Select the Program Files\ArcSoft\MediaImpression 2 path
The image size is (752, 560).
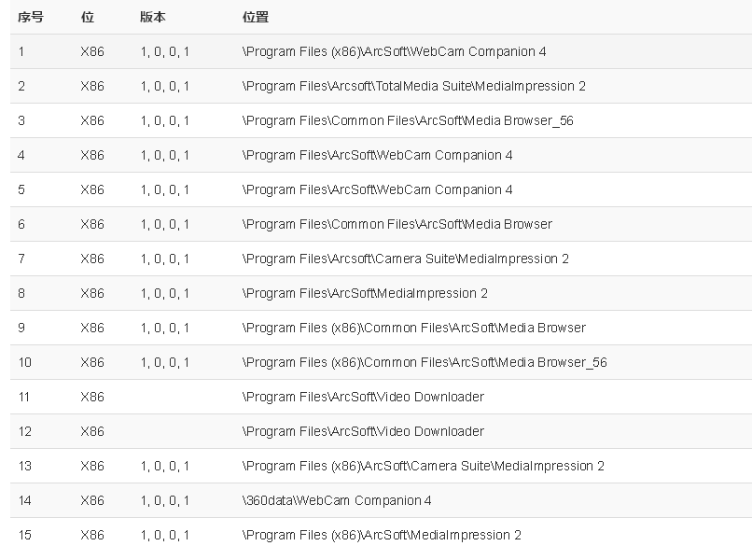pos(365,293)
